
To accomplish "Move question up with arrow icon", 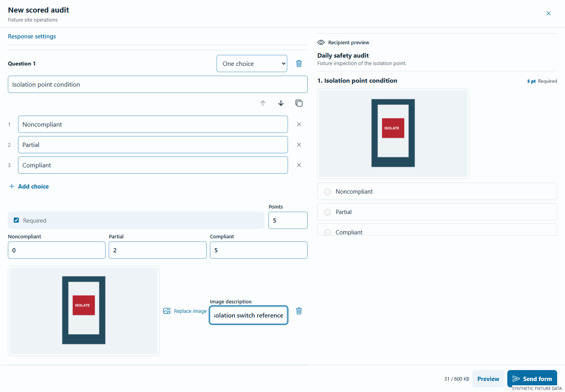I will [x=263, y=103].
